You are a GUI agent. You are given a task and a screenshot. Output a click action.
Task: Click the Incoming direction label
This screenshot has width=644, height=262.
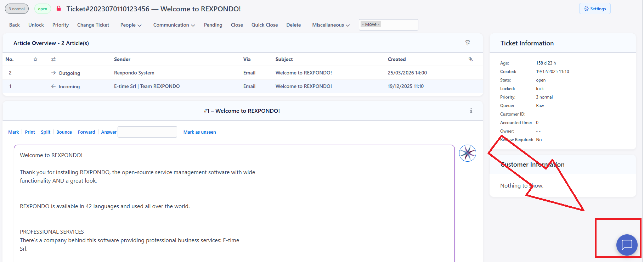[69, 87]
